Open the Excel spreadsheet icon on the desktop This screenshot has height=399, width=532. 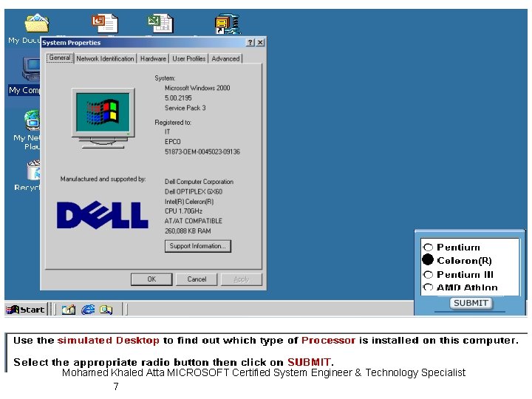pos(160,23)
